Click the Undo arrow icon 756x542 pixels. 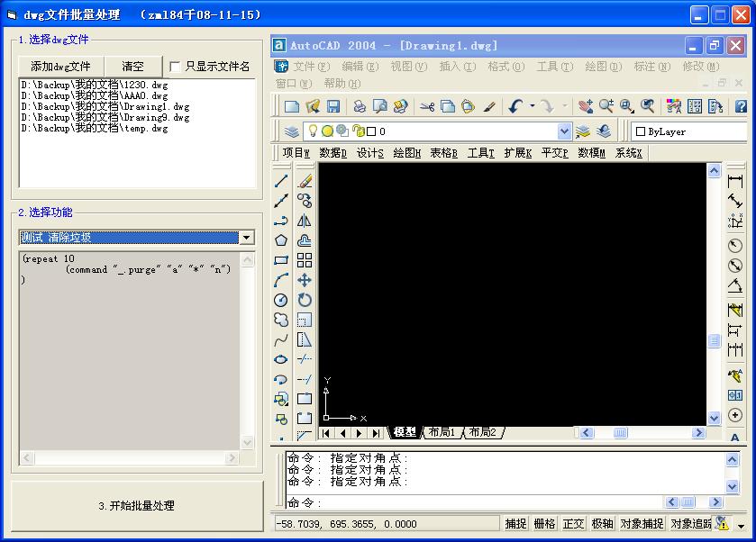coord(516,106)
